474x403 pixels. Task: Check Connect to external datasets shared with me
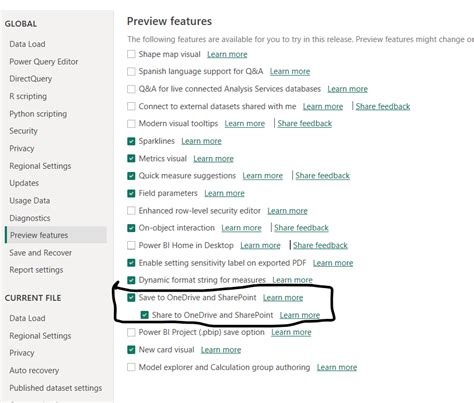pyautogui.click(x=131, y=106)
